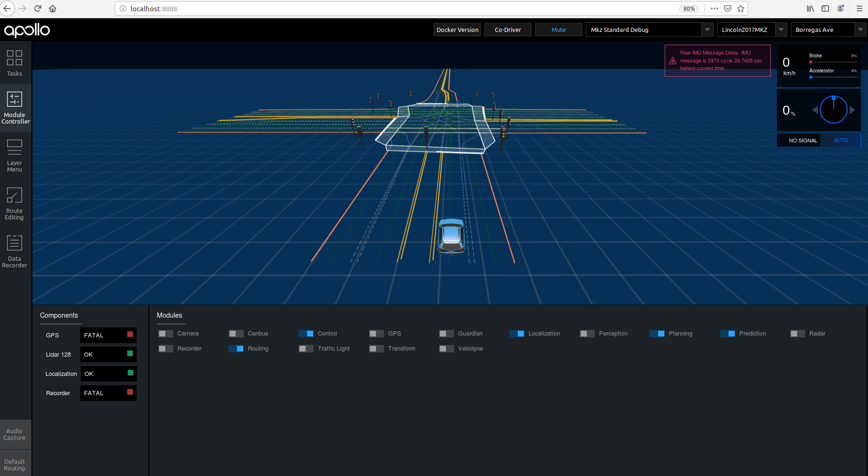Click the Brake percentage bar
868x476 pixels.
(833, 62)
